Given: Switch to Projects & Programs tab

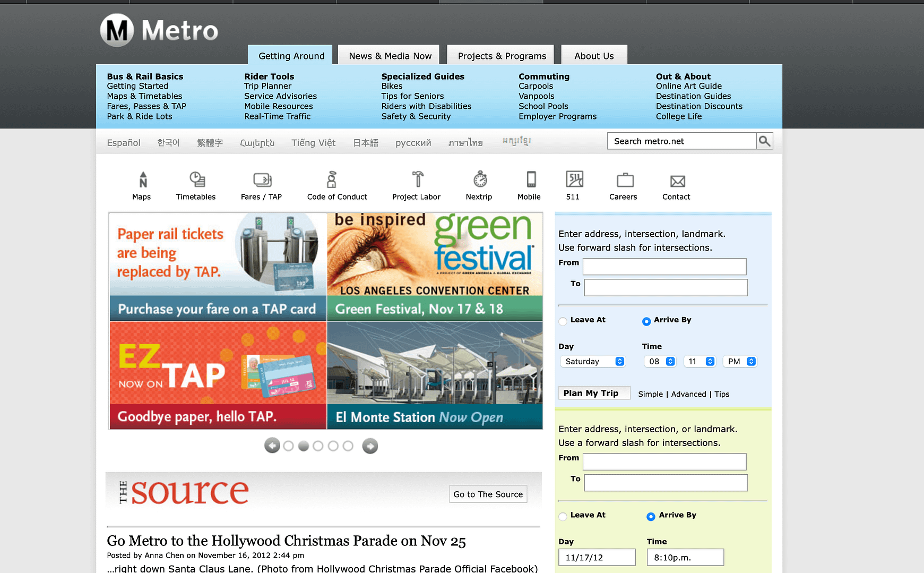Looking at the screenshot, I should [502, 55].
